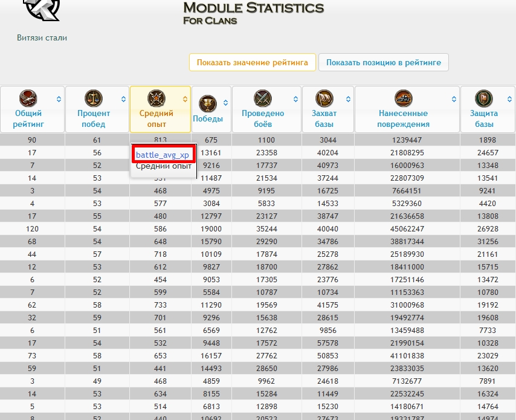
Task: Click the trophy icon beside Победы
Action: click(x=207, y=104)
